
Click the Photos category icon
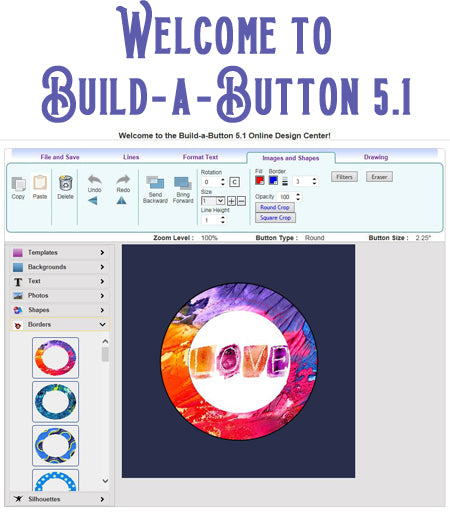(18, 296)
